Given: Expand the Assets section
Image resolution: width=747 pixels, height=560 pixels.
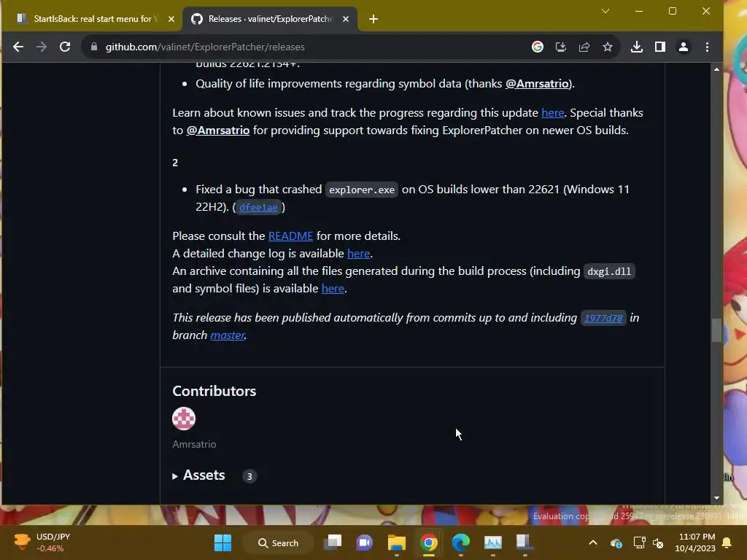Looking at the screenshot, I should 199,475.
